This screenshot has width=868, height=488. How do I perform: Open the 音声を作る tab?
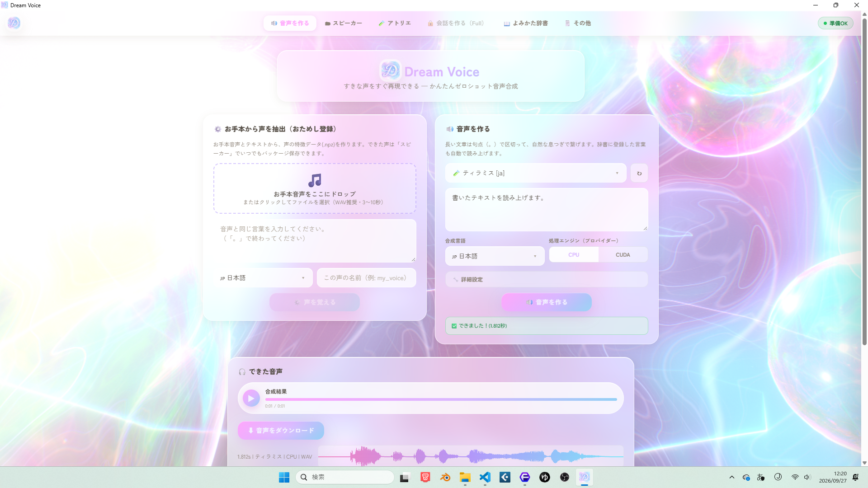tap(290, 23)
